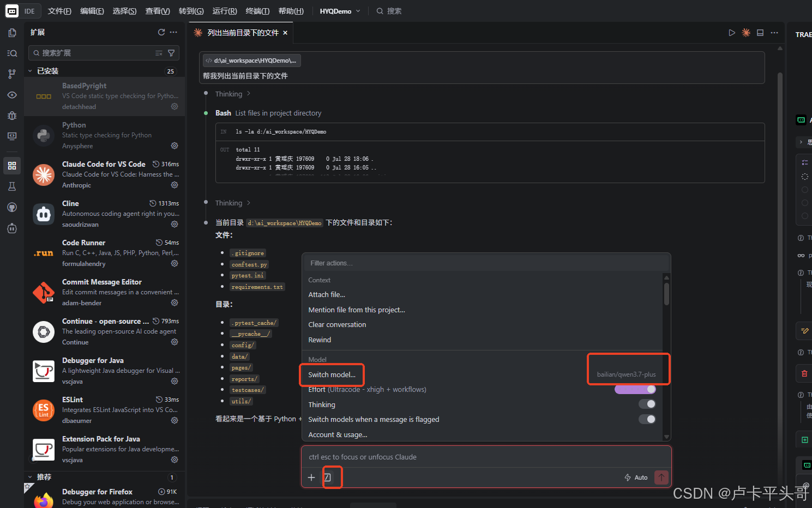
Task: Click the Claude Code icon in editor toolbar
Action: [x=746, y=33]
